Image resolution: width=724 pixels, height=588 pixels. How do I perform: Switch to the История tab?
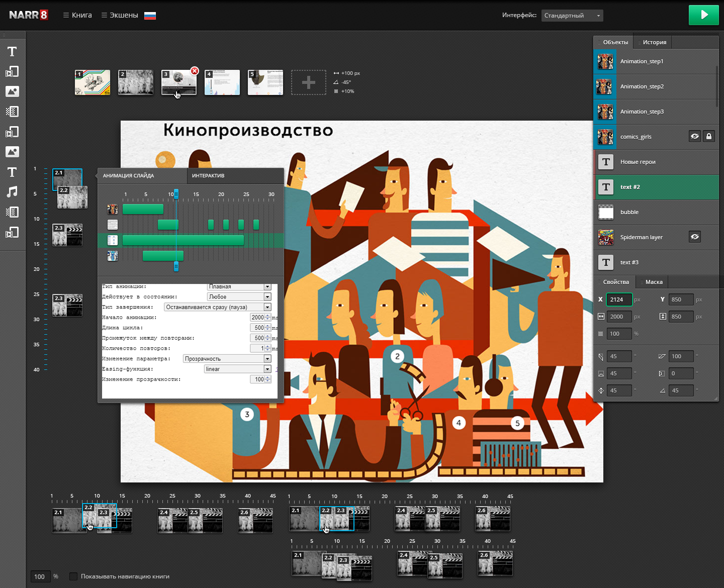click(x=653, y=42)
